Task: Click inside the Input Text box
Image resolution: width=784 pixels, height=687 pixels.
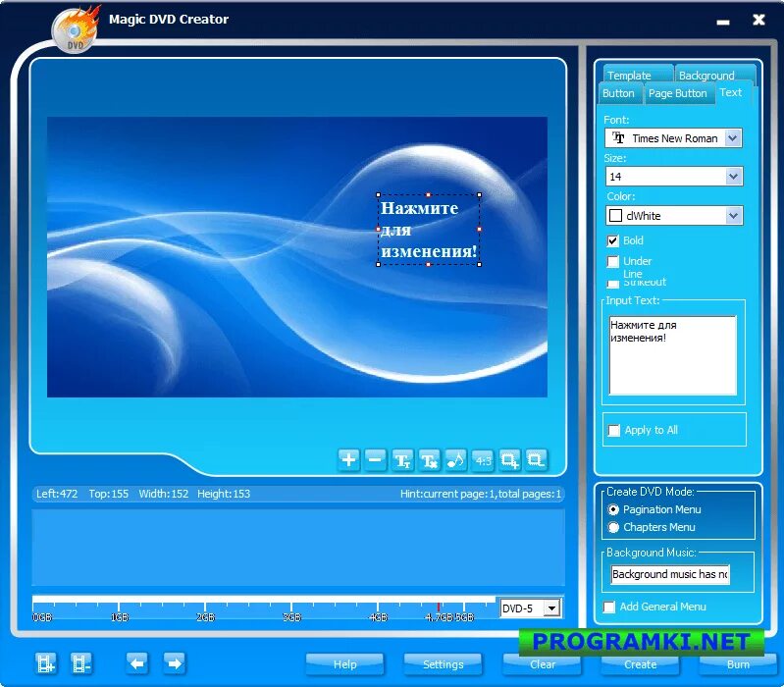Action: (672, 355)
